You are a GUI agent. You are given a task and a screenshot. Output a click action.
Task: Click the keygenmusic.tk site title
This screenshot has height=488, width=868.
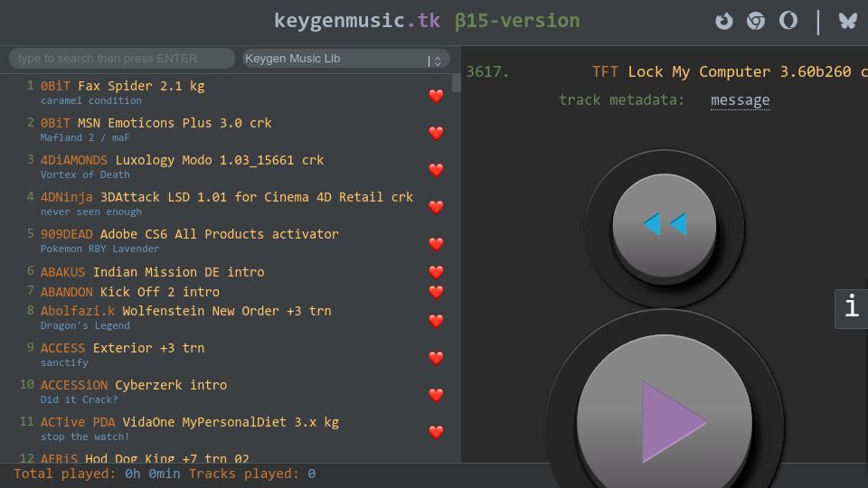[357, 21]
